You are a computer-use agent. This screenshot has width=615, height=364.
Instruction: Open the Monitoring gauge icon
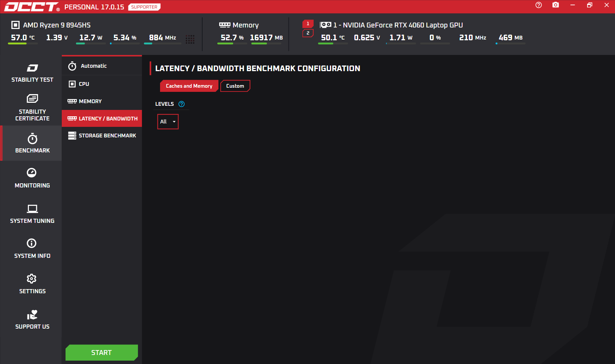pyautogui.click(x=32, y=172)
